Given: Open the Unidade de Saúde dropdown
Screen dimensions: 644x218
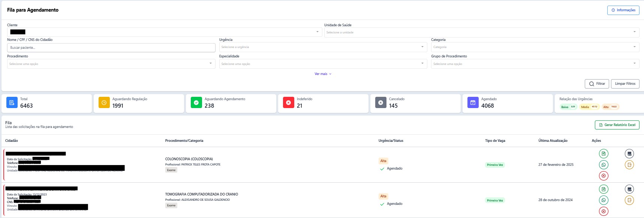Looking at the screenshot, I should click(482, 32).
